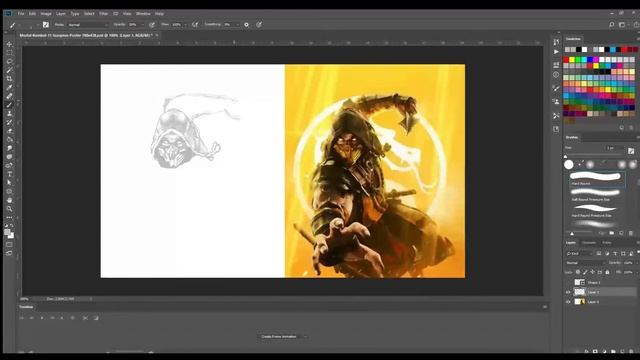
Task: Delete layer trash button in Layers panel
Action: 631,351
